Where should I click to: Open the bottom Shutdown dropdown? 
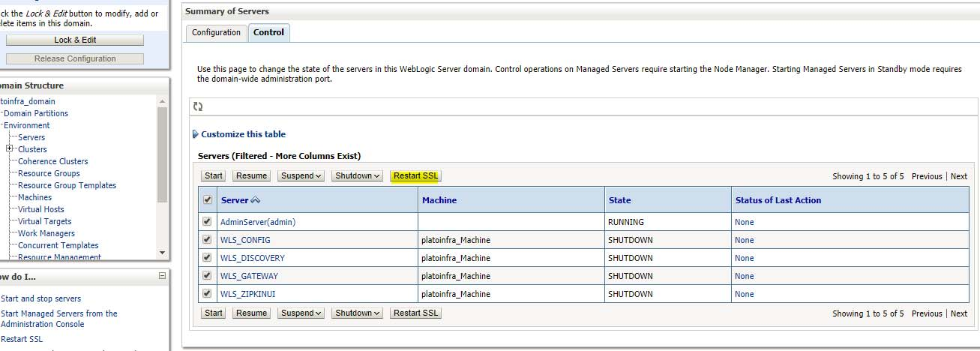[358, 313]
